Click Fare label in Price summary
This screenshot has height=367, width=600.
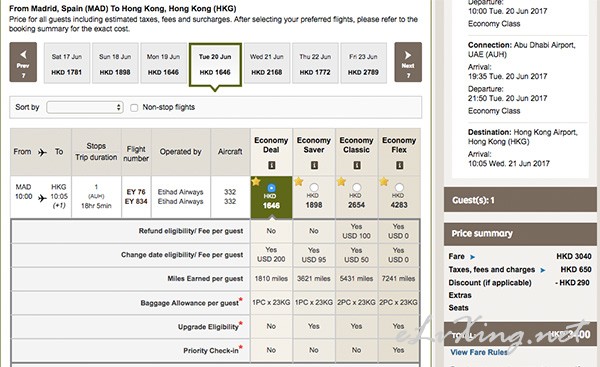tap(457, 256)
